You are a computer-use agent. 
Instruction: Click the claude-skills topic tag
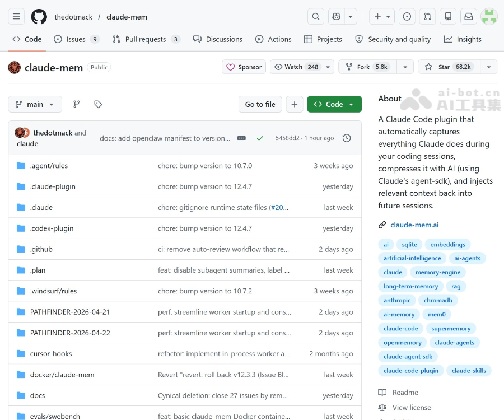(469, 371)
